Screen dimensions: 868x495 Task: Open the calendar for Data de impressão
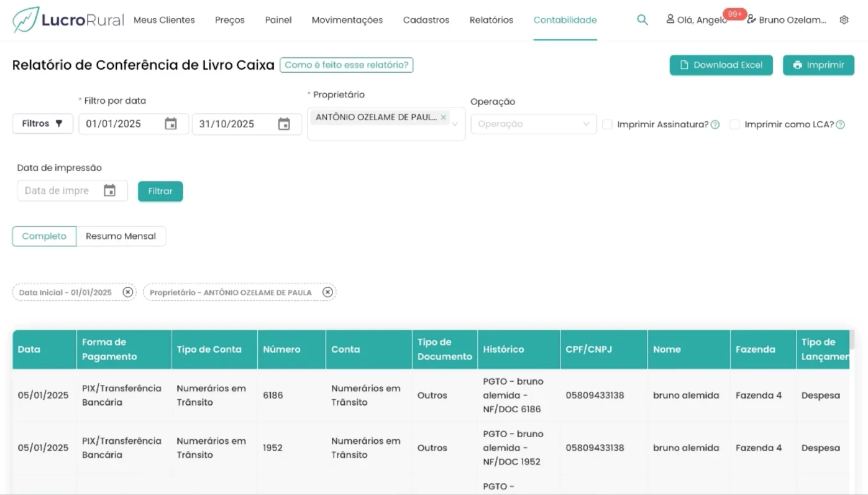click(111, 190)
